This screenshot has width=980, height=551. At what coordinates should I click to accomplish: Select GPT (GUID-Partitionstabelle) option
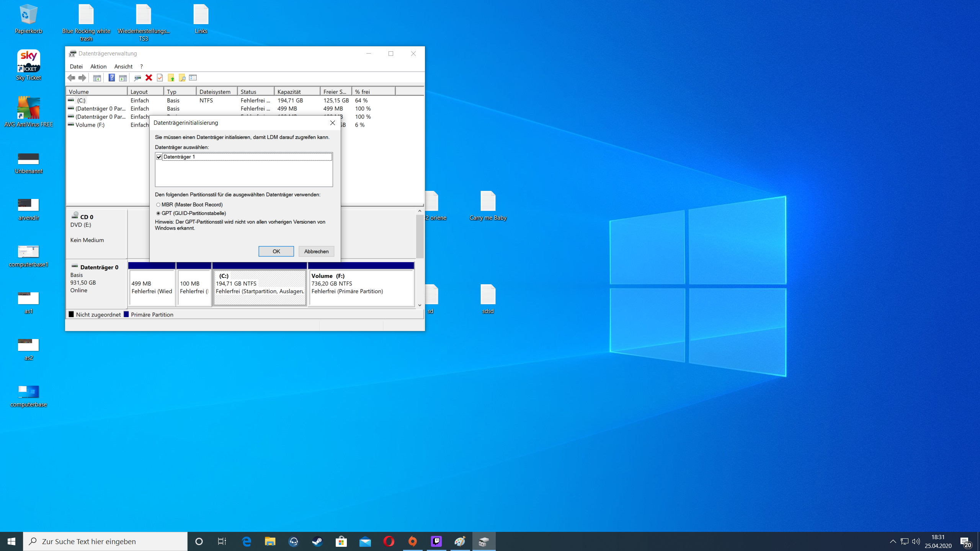pos(158,213)
